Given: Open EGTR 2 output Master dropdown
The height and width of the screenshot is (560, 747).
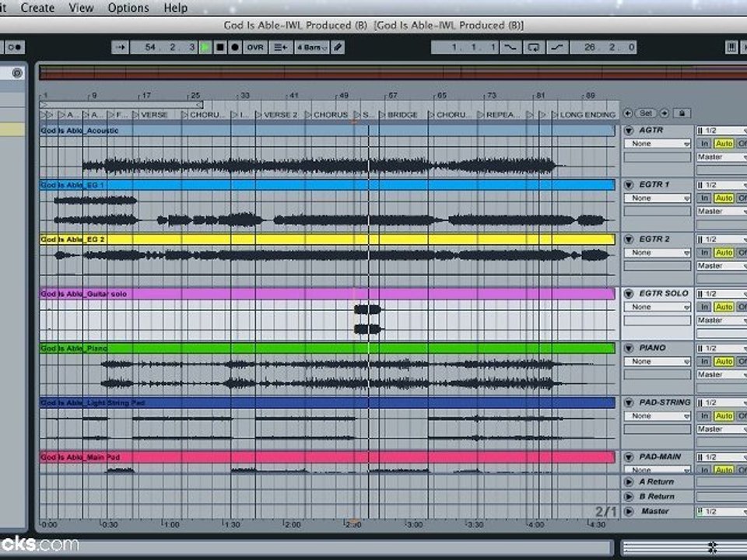Looking at the screenshot, I should point(721,266).
